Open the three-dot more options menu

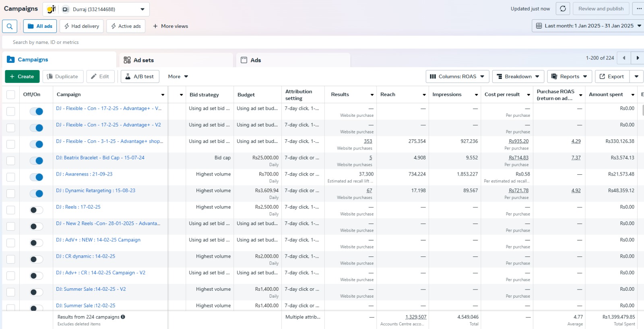click(639, 9)
